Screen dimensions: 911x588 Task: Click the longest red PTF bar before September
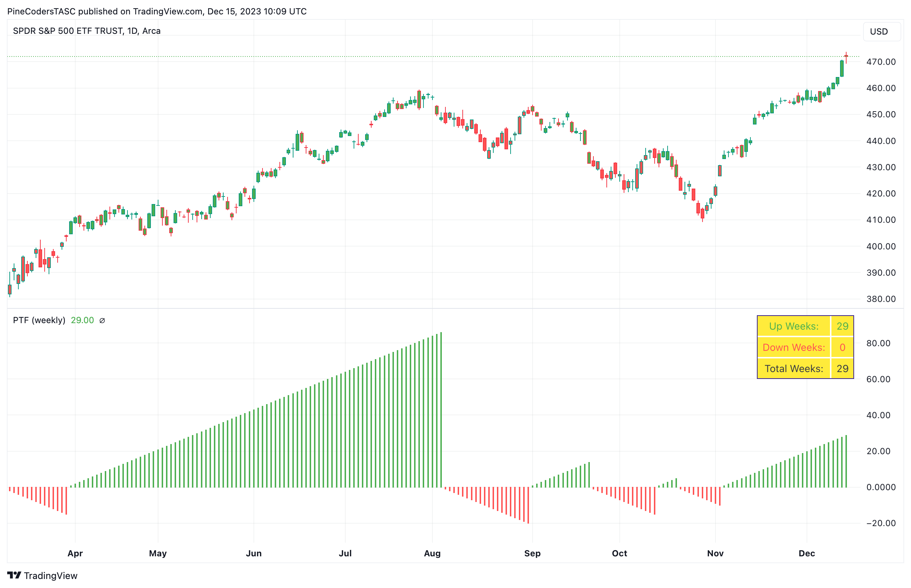(x=528, y=505)
